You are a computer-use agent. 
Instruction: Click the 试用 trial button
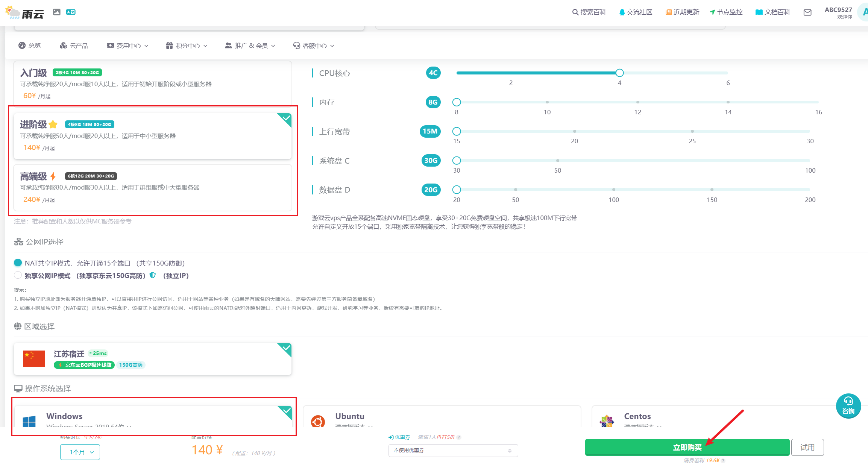pos(807,447)
